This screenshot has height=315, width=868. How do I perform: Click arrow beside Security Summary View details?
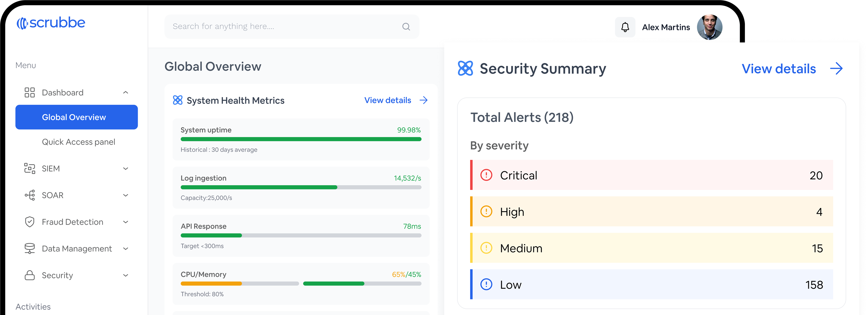coord(836,68)
